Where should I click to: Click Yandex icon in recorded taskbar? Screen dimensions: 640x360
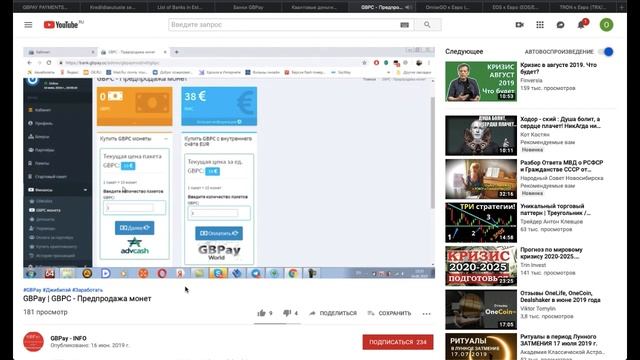tap(180, 273)
